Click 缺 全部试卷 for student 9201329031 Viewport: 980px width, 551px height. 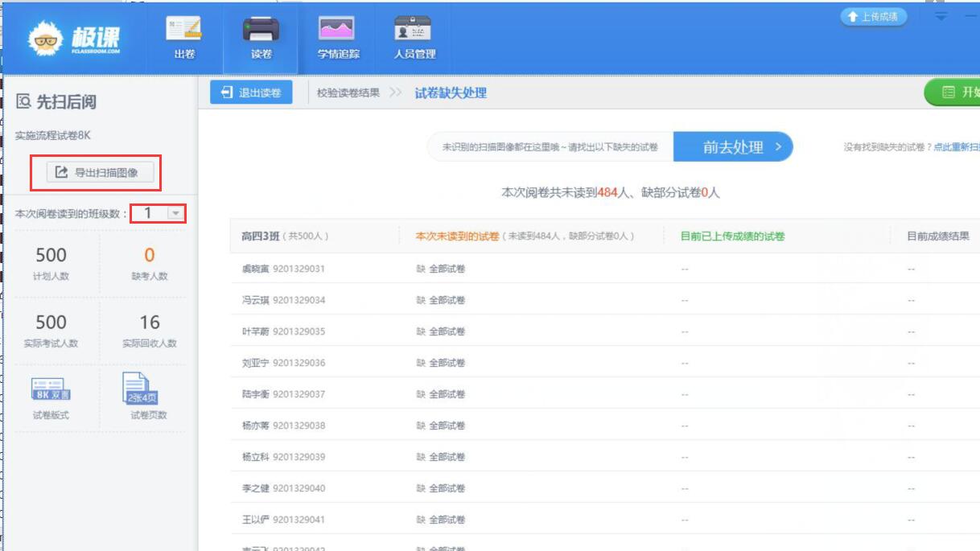[x=441, y=269]
